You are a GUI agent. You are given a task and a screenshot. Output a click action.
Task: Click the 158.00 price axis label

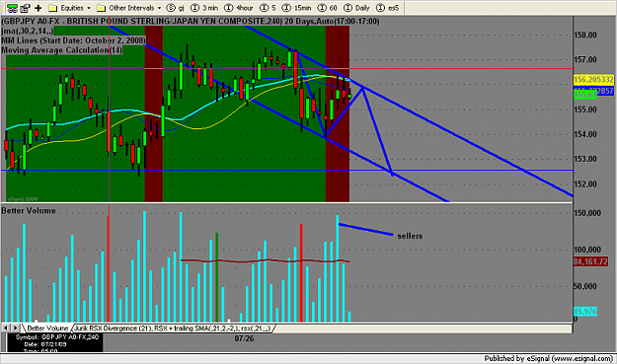click(585, 35)
